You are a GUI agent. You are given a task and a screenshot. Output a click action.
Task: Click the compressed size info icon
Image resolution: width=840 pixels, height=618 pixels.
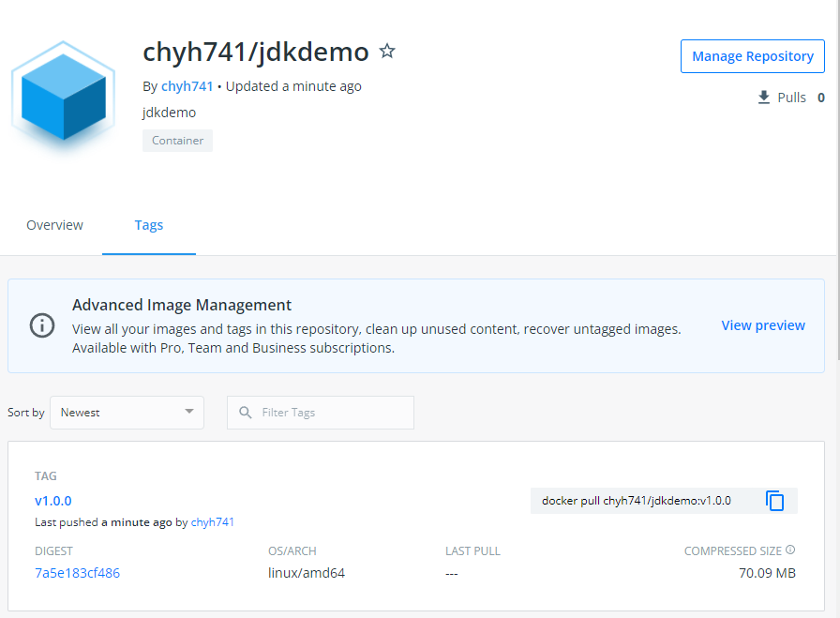pyautogui.click(x=790, y=550)
